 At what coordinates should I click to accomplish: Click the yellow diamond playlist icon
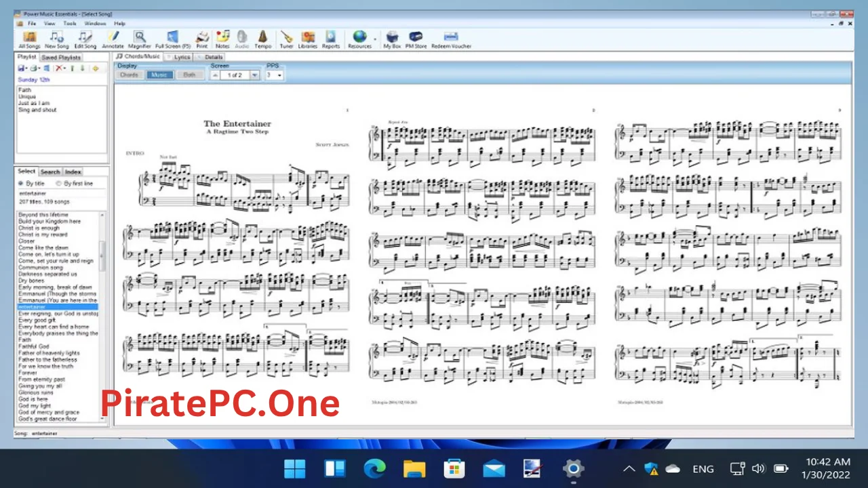[95, 68]
